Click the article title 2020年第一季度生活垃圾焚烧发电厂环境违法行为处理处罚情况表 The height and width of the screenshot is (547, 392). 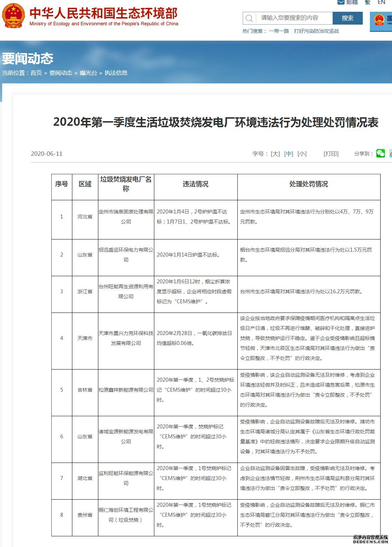click(x=216, y=122)
